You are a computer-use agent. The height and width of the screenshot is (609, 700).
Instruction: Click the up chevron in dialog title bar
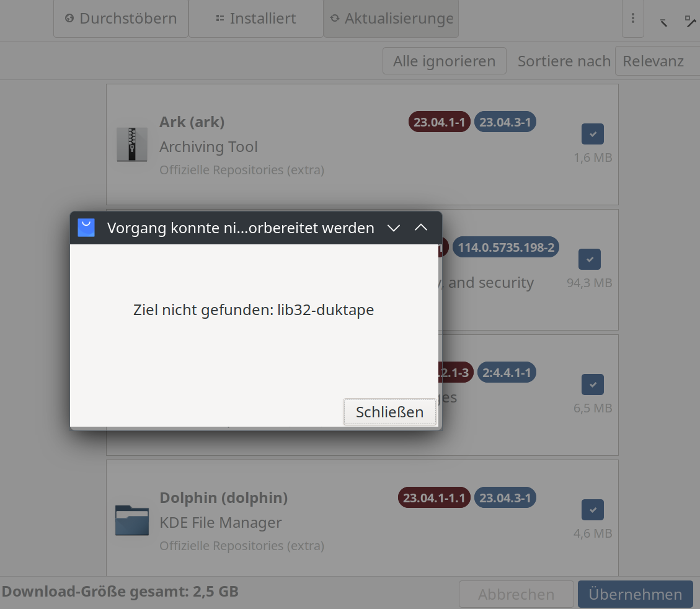click(421, 228)
